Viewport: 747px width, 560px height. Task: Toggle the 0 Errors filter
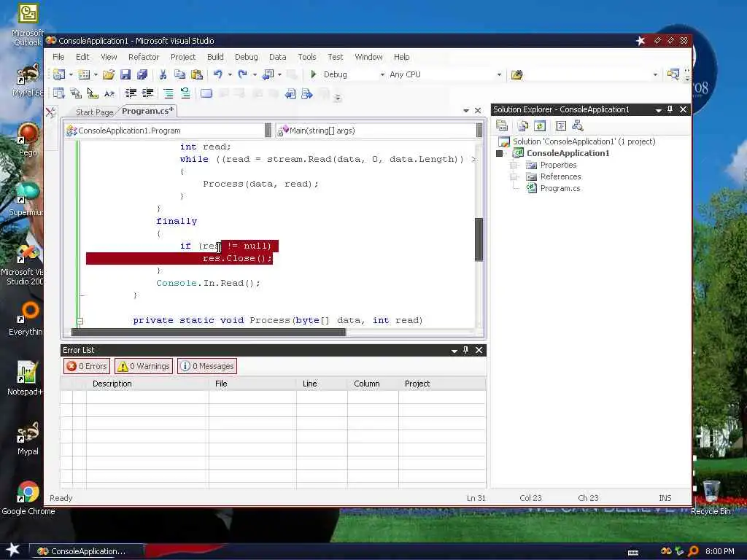pyautogui.click(x=87, y=366)
